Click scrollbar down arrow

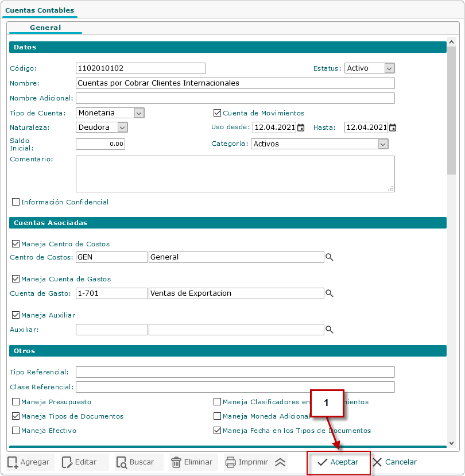click(x=451, y=443)
